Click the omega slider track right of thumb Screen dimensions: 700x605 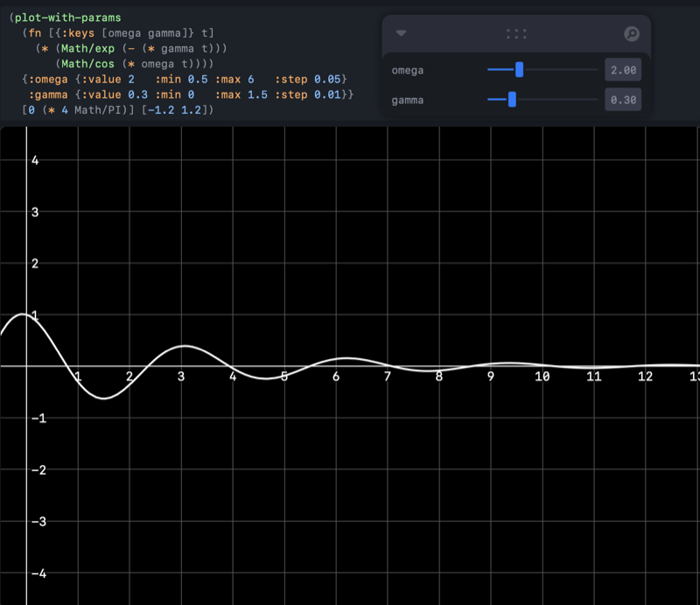560,70
